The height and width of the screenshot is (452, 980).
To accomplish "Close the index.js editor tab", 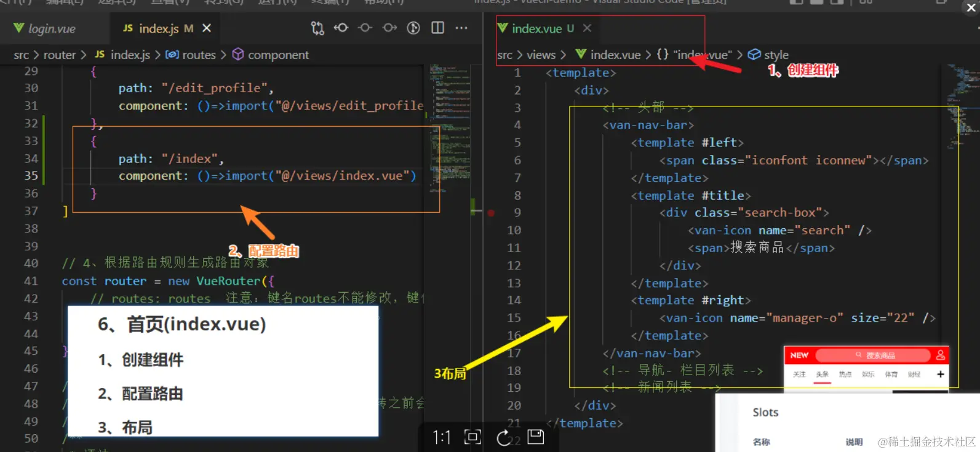I will [x=207, y=28].
